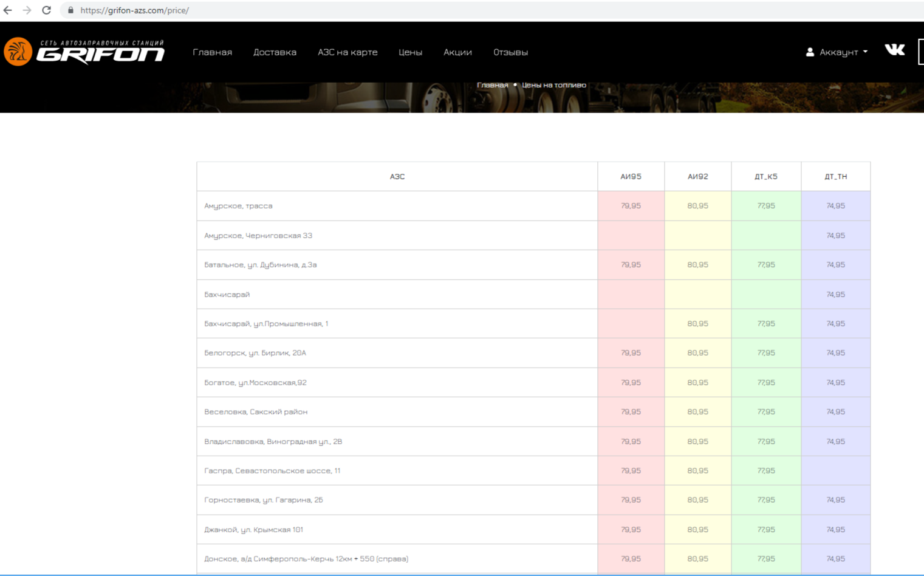
Task: Click АИ92 price for Амурское, трасса
Action: (697, 206)
